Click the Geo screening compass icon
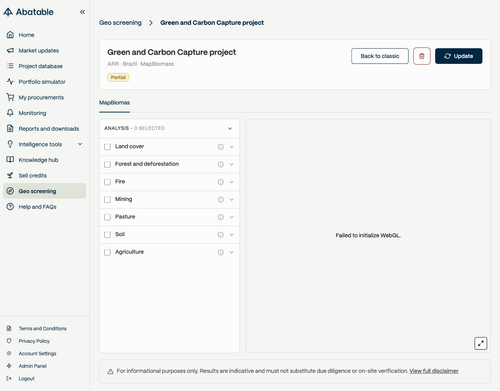Viewport: 500px width, 391px height. click(10, 191)
